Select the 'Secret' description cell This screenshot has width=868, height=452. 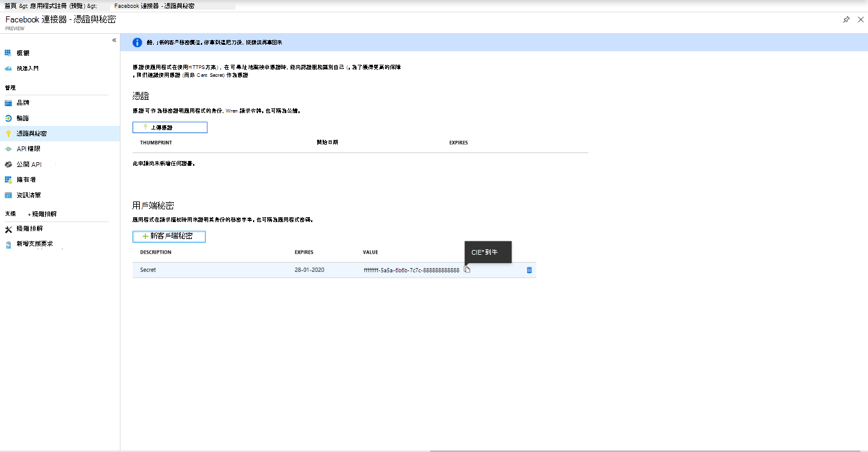(148, 270)
